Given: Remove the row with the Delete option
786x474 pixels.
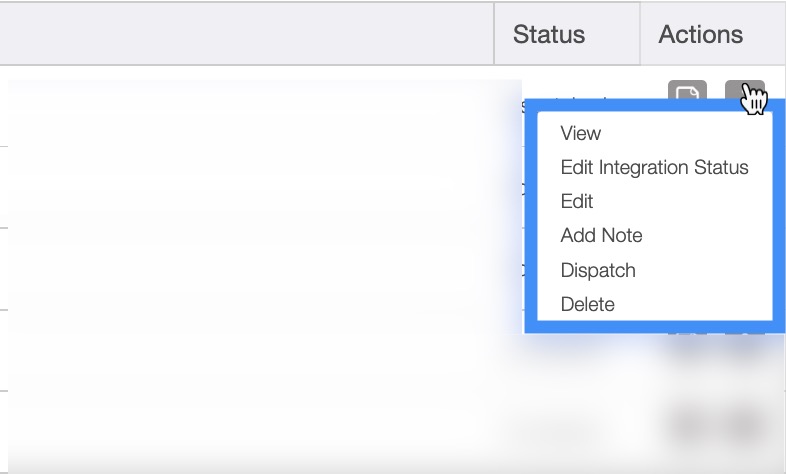Looking at the screenshot, I should (x=587, y=304).
